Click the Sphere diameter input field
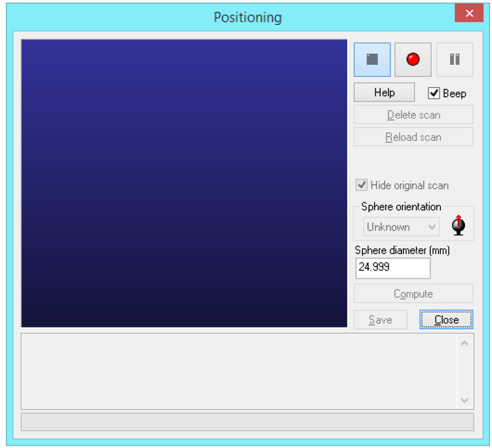The image size is (492, 448). point(393,269)
